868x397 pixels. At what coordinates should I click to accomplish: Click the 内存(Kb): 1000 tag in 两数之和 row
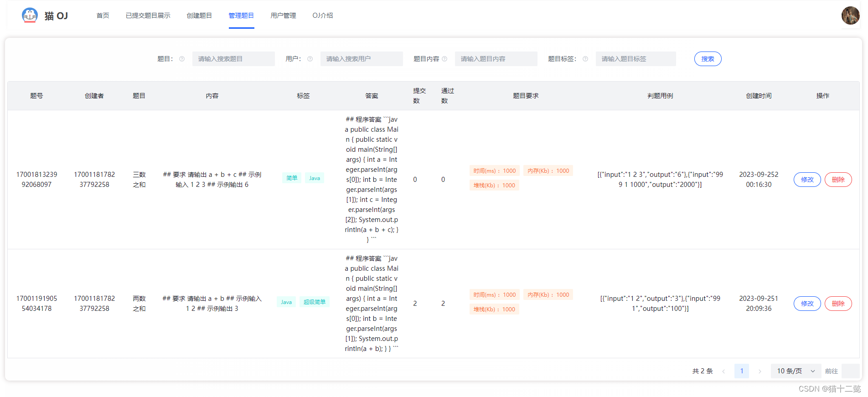(x=548, y=295)
